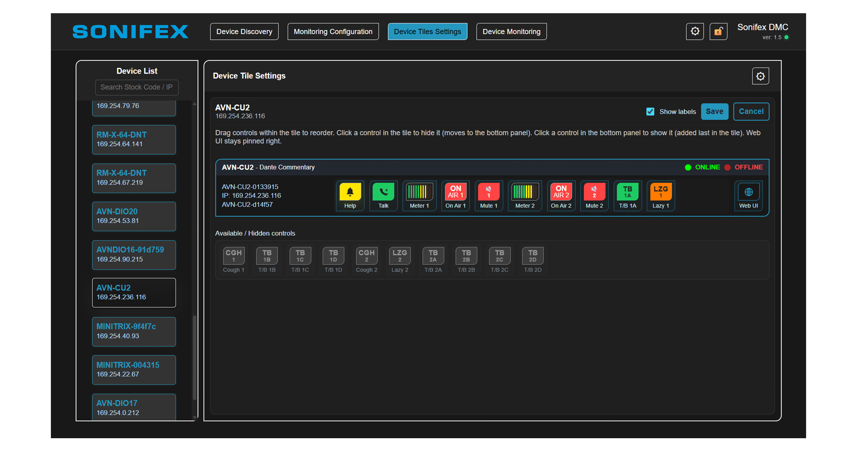Select the AVN-DIO20 device

pyautogui.click(x=134, y=216)
